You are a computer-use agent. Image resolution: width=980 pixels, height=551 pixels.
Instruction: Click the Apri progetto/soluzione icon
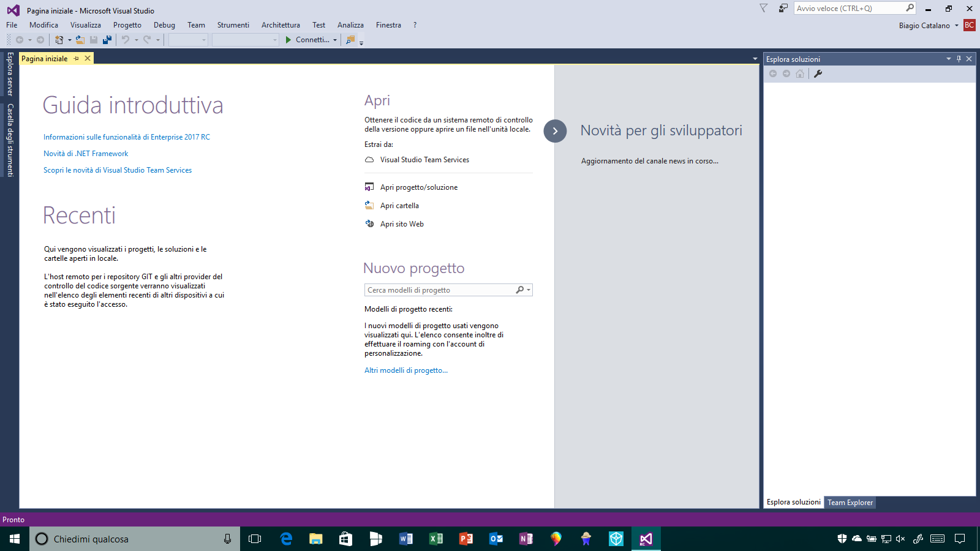[x=369, y=187]
